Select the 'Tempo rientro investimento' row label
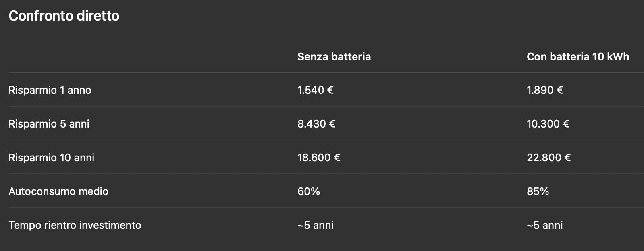This screenshot has height=251, width=644. (x=75, y=225)
